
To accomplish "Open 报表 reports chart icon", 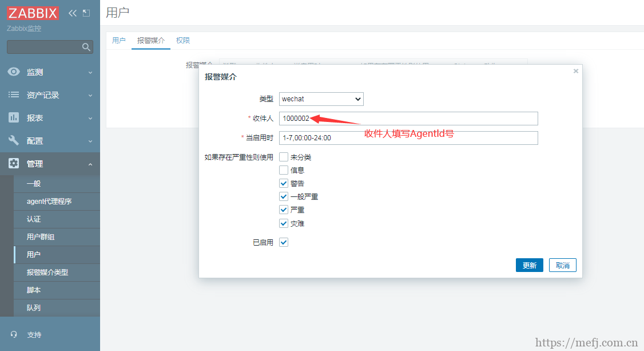I will click(14, 118).
